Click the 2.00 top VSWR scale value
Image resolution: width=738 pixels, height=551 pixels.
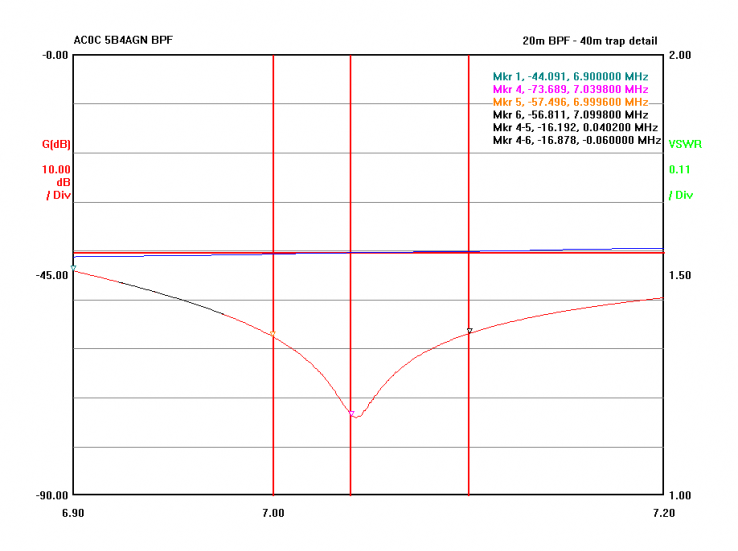coord(681,55)
